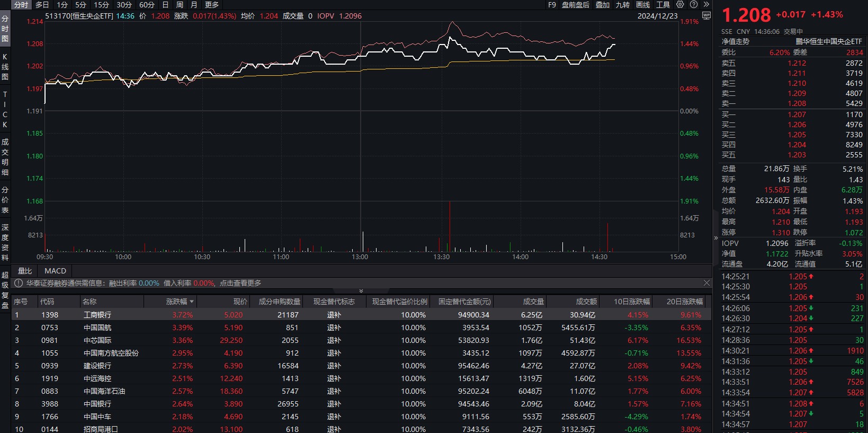Image resolution: width=868 pixels, height=433 pixels.
Task: Click the WP monitor icon
Action: pyautogui.click(x=706, y=16)
